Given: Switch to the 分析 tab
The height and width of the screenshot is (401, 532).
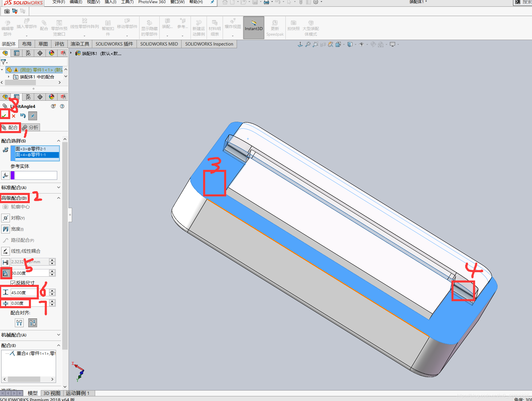Looking at the screenshot, I should (30, 128).
